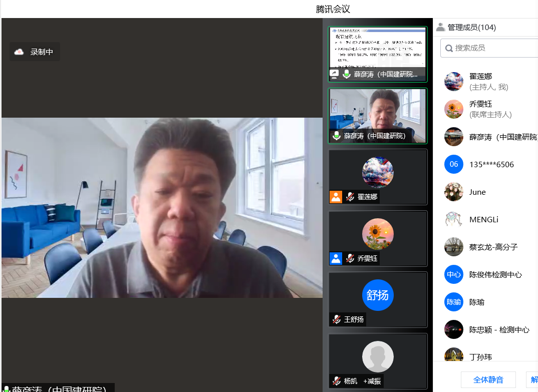Select 翟莲娜 (主持人) in the member list
Viewport: 538px width, 392px height.
(x=480, y=81)
